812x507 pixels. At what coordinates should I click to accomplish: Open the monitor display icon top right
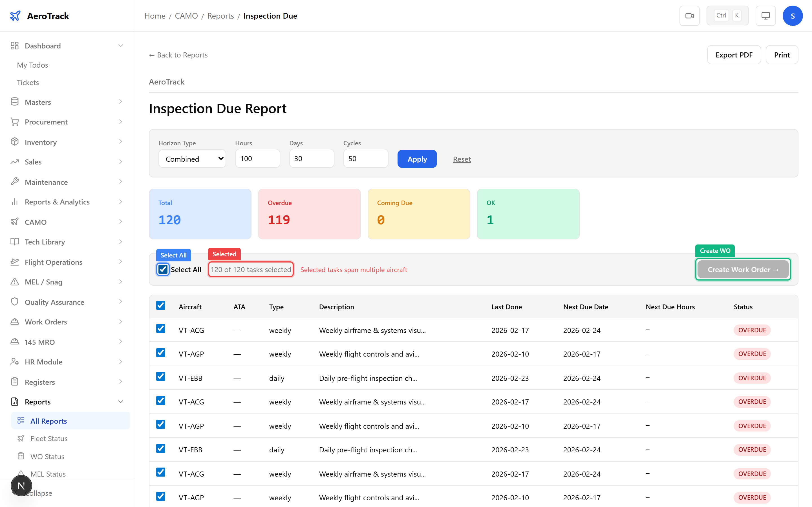coord(765,15)
